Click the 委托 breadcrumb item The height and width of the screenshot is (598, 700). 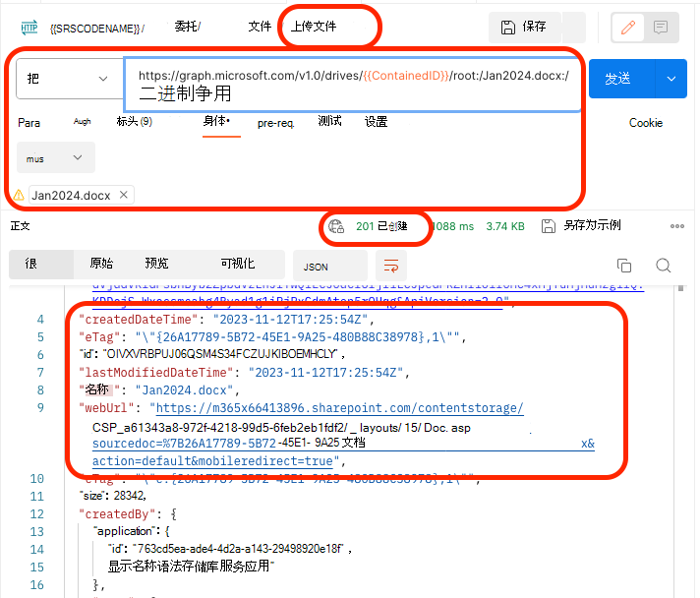186,27
